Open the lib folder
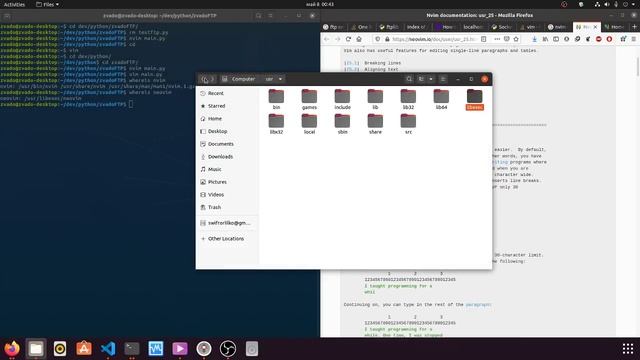Screen dimensions: 640x360 (375, 99)
